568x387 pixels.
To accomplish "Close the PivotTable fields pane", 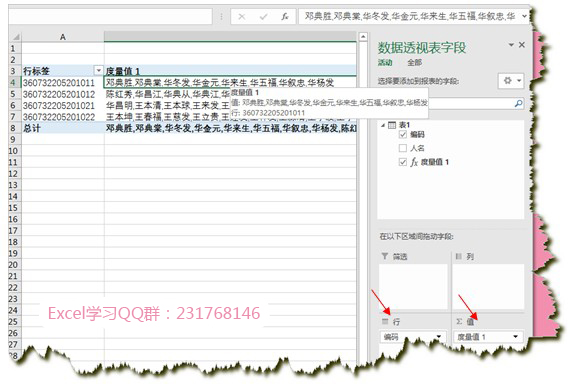I will pyautogui.click(x=522, y=45).
